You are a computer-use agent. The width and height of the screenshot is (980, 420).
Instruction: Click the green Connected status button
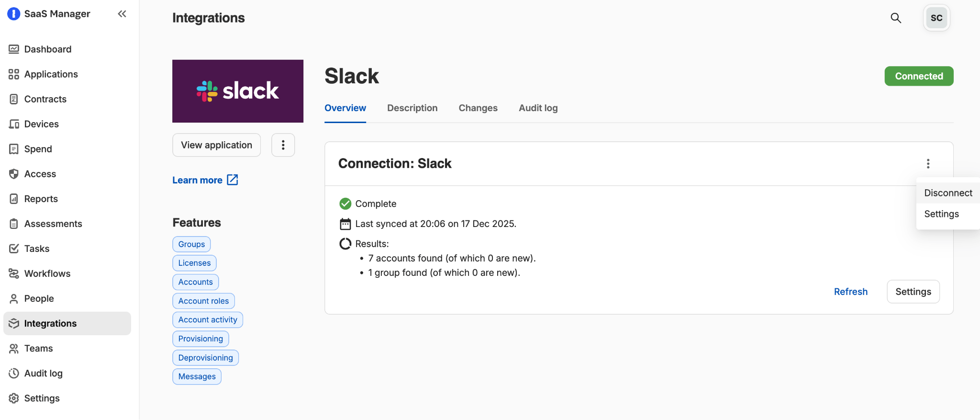[919, 76]
